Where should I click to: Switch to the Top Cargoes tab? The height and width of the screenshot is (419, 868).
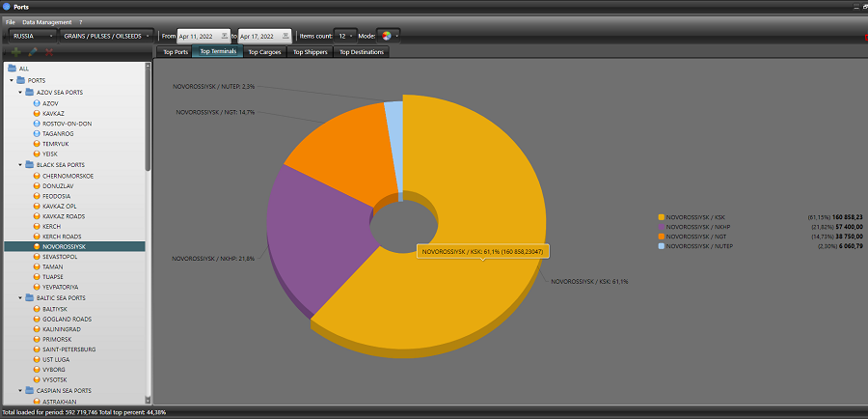click(x=264, y=52)
